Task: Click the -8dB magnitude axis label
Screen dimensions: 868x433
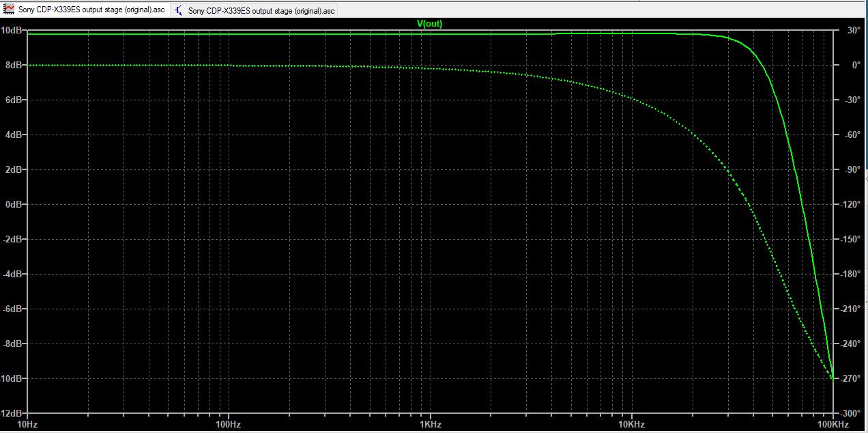Action: pyautogui.click(x=12, y=344)
